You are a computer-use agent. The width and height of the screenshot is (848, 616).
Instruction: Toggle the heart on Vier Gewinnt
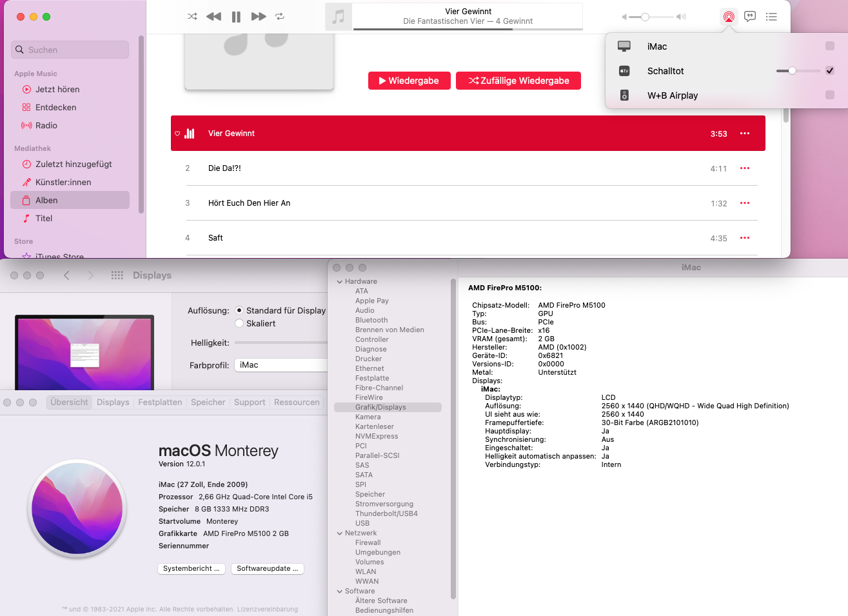(177, 134)
